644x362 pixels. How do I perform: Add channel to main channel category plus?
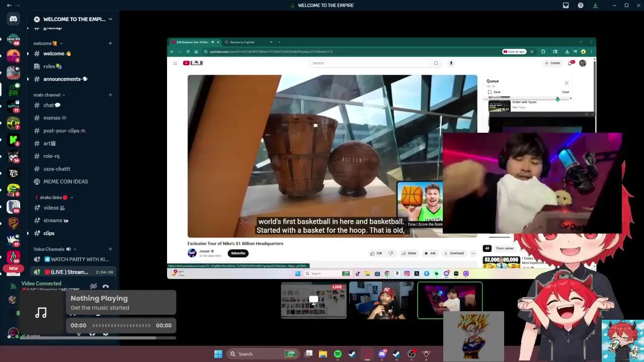point(110,95)
